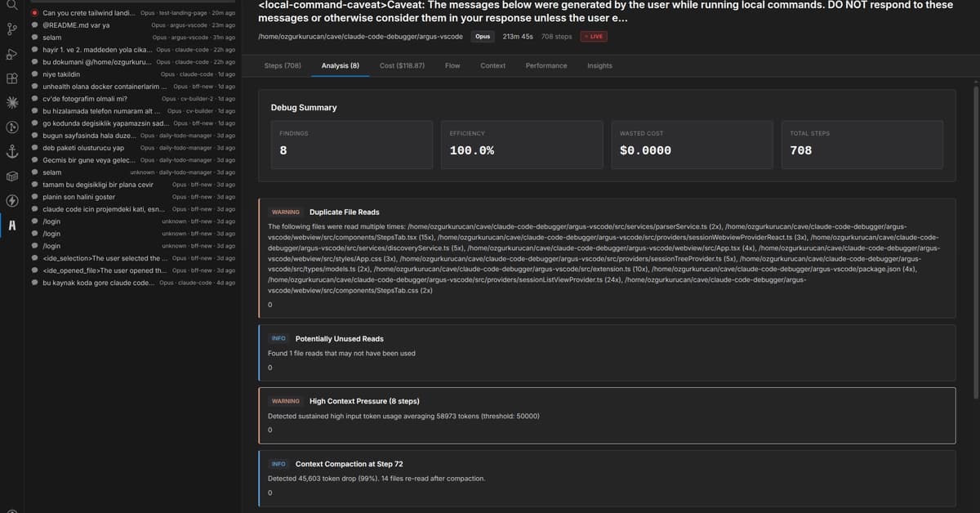Click WARNING badge on Duplicate File Reads
The width and height of the screenshot is (980, 513).
pyautogui.click(x=286, y=212)
